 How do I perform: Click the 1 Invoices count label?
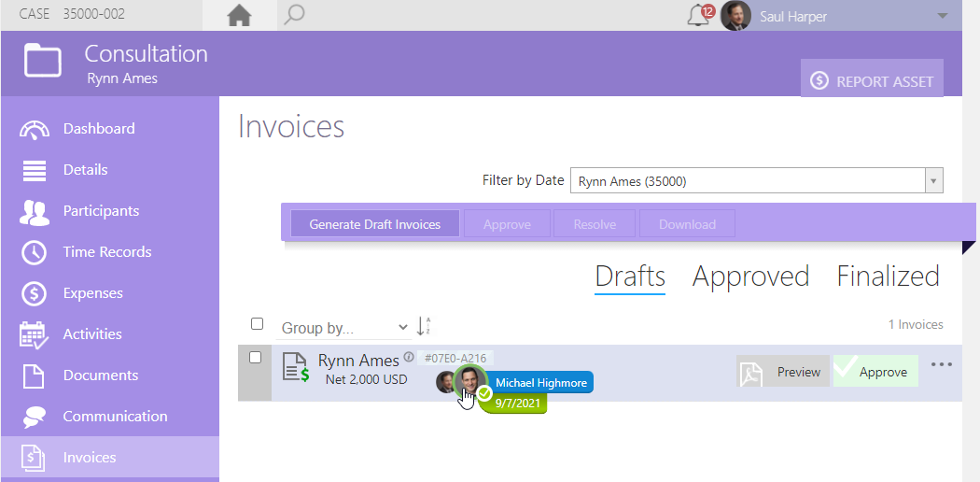916,324
